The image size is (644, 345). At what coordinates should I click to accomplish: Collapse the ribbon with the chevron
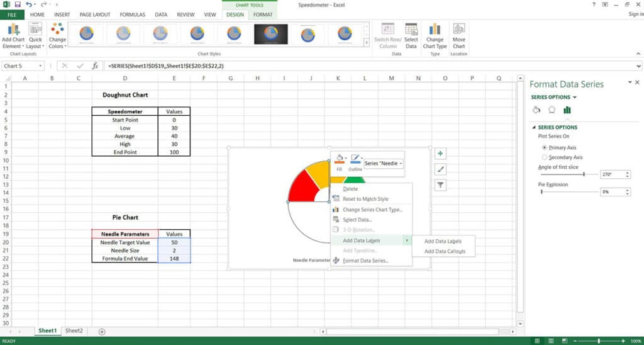click(638, 54)
